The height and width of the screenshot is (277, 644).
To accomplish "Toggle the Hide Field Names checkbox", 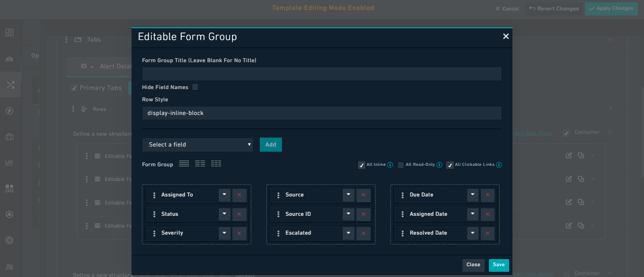I will click(x=196, y=87).
